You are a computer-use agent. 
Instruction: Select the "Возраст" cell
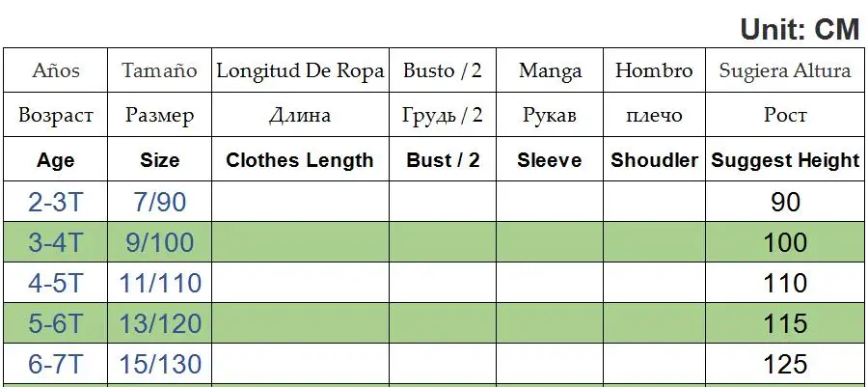[x=56, y=116]
